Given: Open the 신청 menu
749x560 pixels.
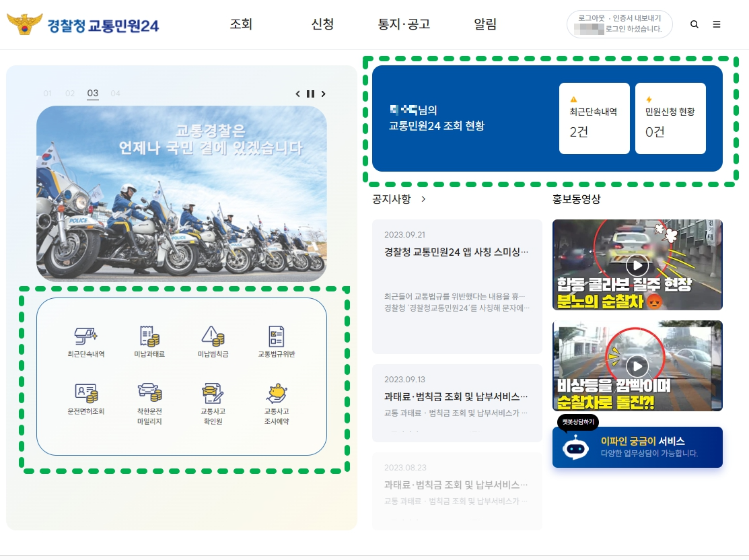Looking at the screenshot, I should click(x=322, y=24).
